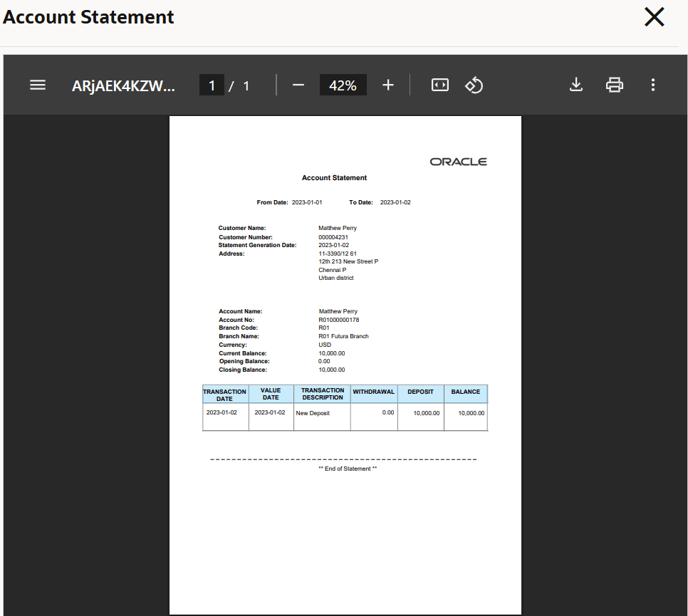
Task: Click the 42% zoom level field
Action: 343,85
